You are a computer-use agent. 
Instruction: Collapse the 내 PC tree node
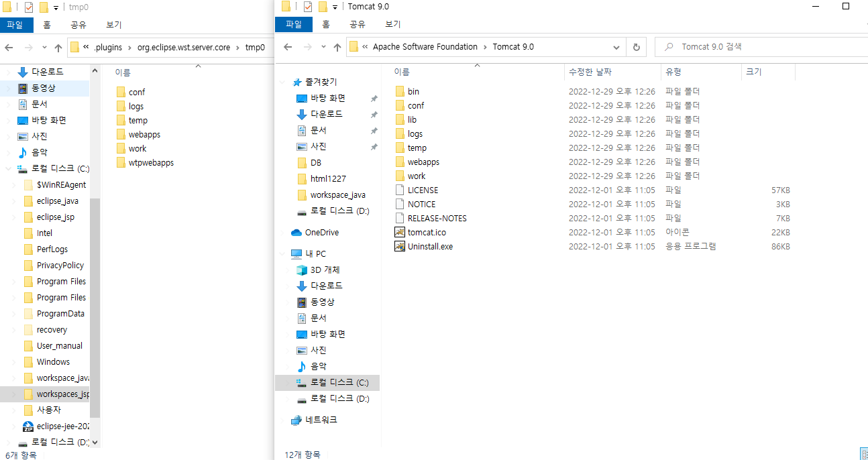[x=283, y=254]
